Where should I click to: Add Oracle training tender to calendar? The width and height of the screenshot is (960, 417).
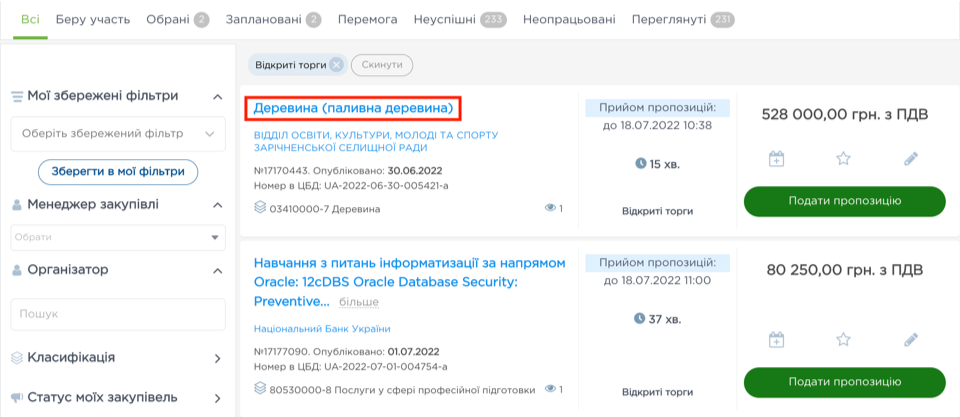pos(777,340)
